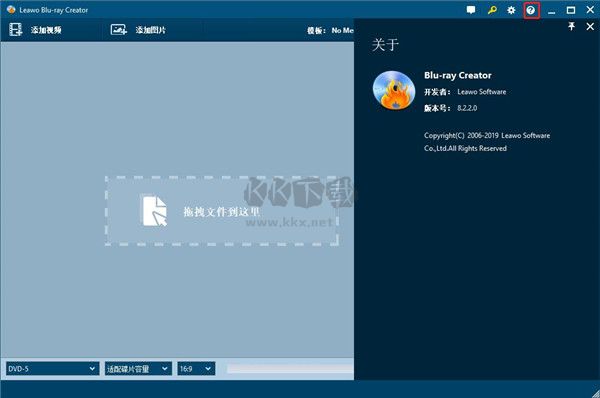Click the yellow key activation icon
The image size is (600, 398).
point(492,10)
